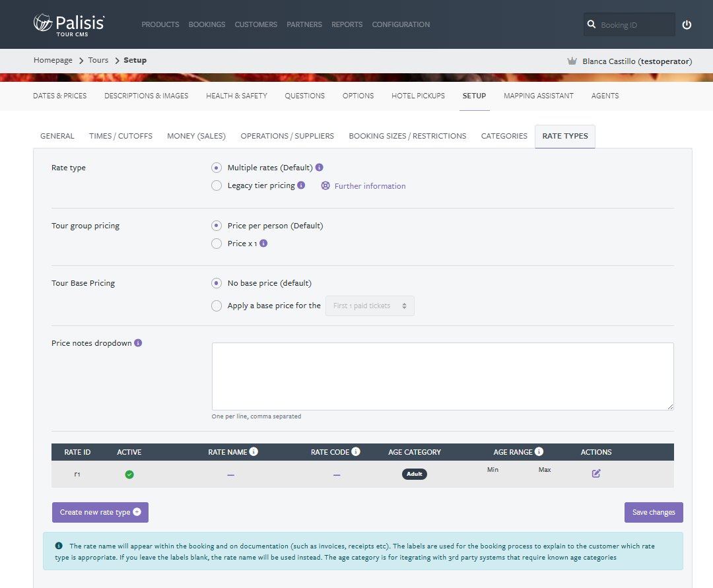Image resolution: width=713 pixels, height=588 pixels.
Task: Click the Blanca Castillo (testoperator) user label
Action: click(637, 61)
